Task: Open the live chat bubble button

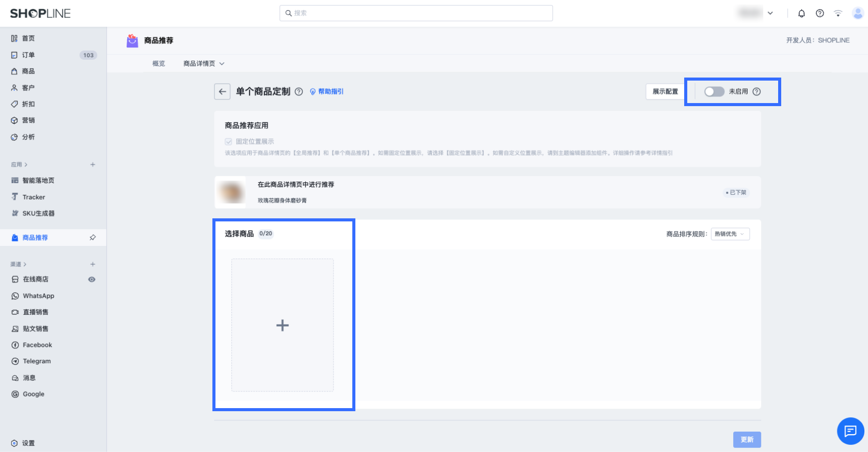Action: (x=850, y=431)
